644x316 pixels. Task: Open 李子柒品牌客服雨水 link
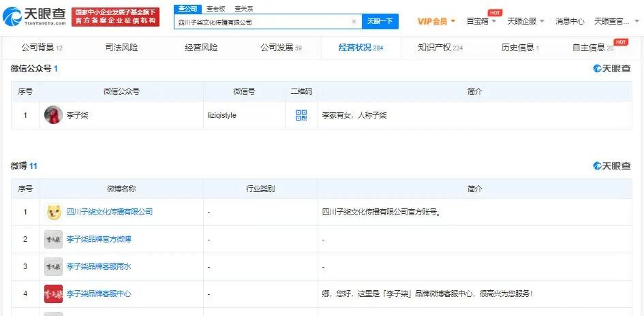[x=99, y=267]
